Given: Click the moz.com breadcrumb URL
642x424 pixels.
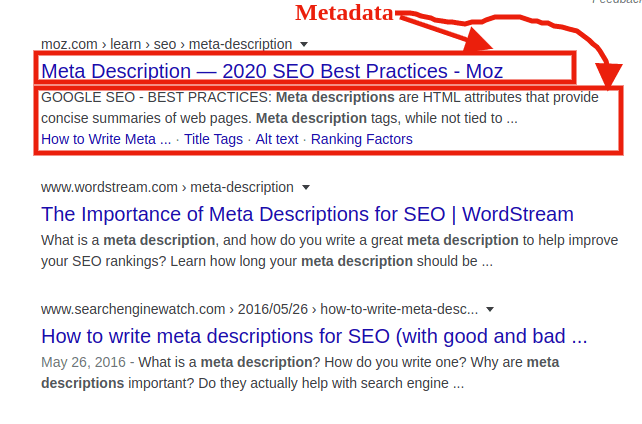Looking at the screenshot, I should point(166,45).
